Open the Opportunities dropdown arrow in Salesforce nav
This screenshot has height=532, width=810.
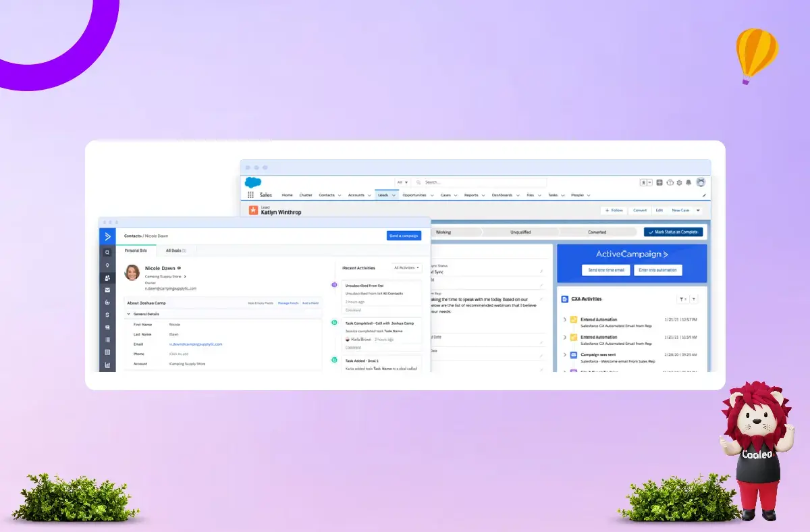(432, 195)
